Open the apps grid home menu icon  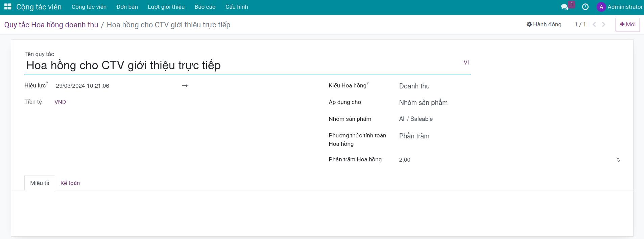click(7, 7)
